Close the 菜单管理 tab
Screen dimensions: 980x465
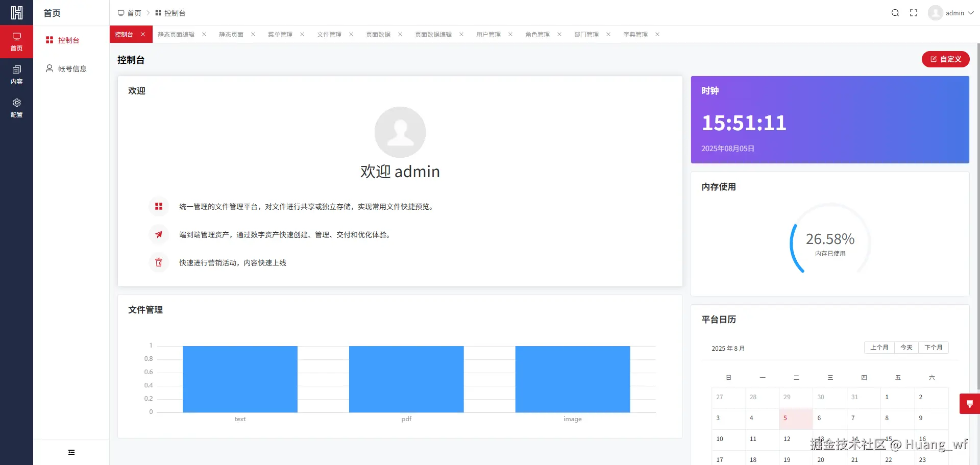(x=302, y=34)
